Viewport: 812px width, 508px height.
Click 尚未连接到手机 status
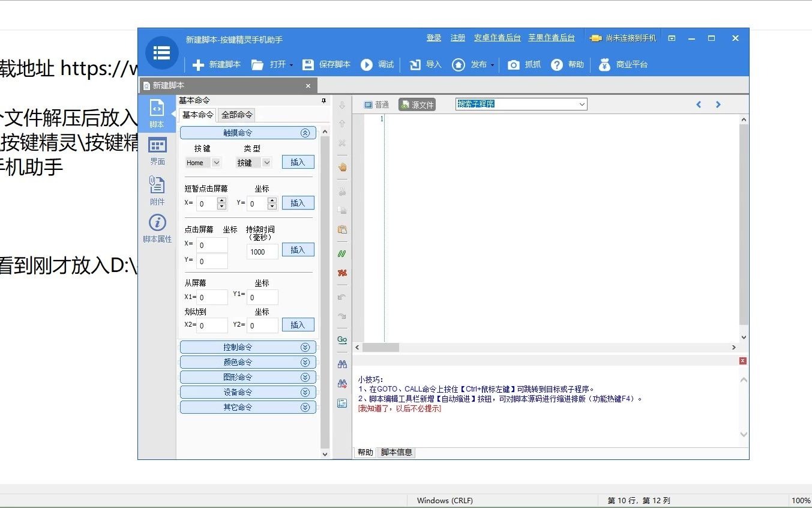tap(623, 38)
